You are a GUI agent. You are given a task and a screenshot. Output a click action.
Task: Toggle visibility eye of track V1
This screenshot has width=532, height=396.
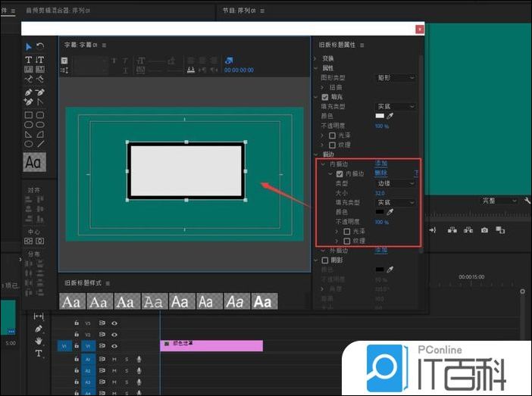(114, 345)
